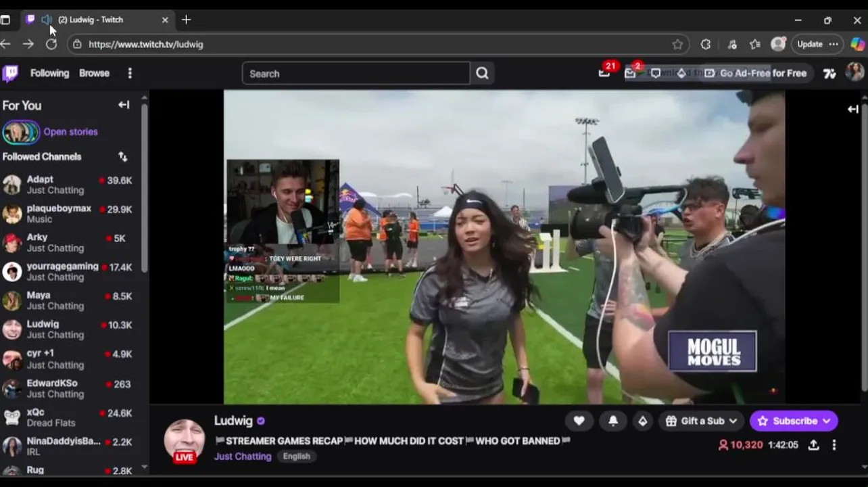Toggle the notification bell for Ludwig
Viewport: 868px width, 487px height.
pyautogui.click(x=613, y=421)
